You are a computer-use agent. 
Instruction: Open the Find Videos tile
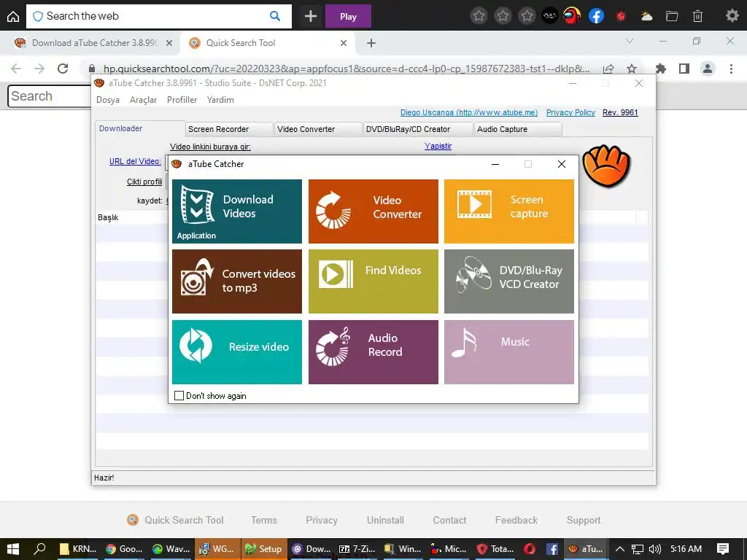[373, 281]
